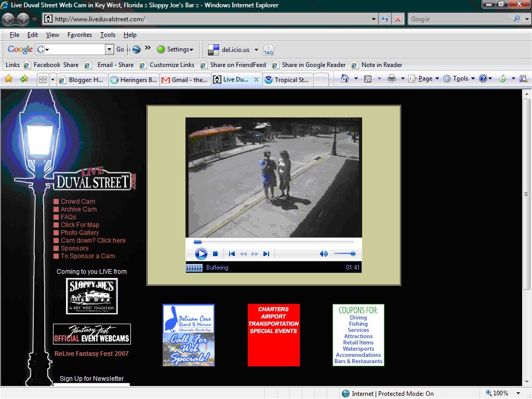Click the red Stop loading icon

397,19
